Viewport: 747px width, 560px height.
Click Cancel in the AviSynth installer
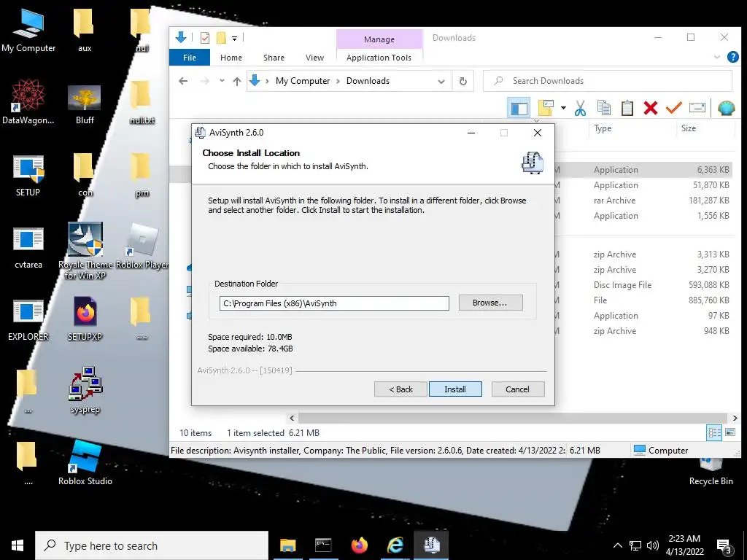pos(517,389)
